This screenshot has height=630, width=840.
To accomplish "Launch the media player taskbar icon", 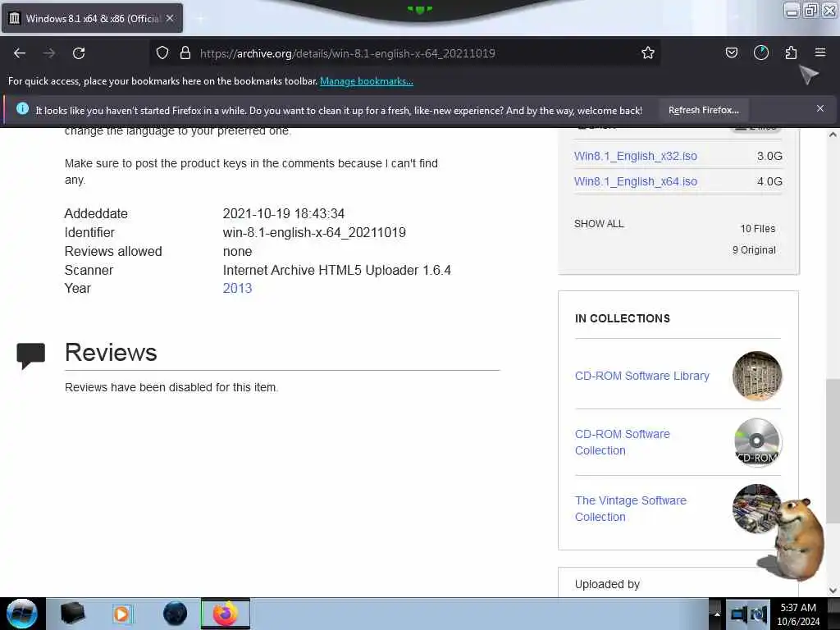I will 122,614.
